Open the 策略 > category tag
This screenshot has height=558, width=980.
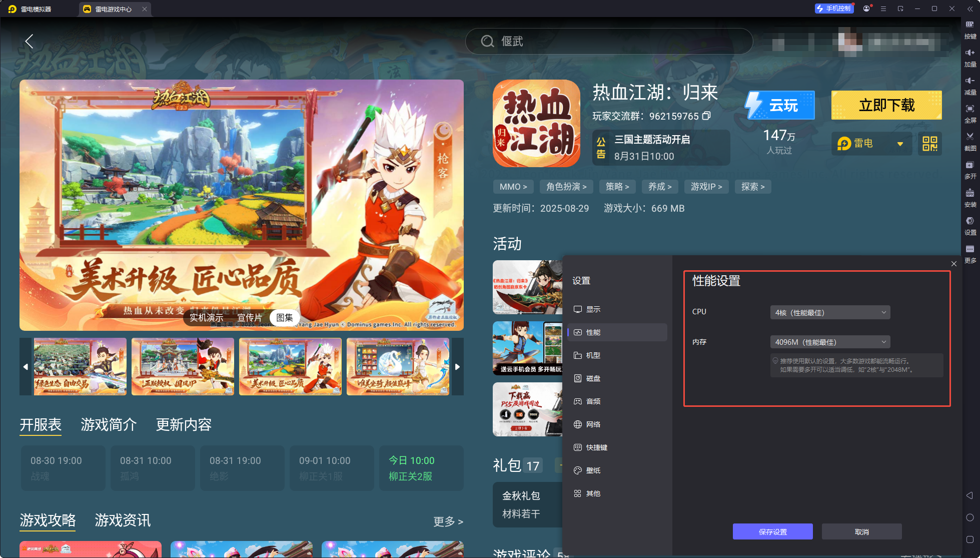(x=617, y=187)
